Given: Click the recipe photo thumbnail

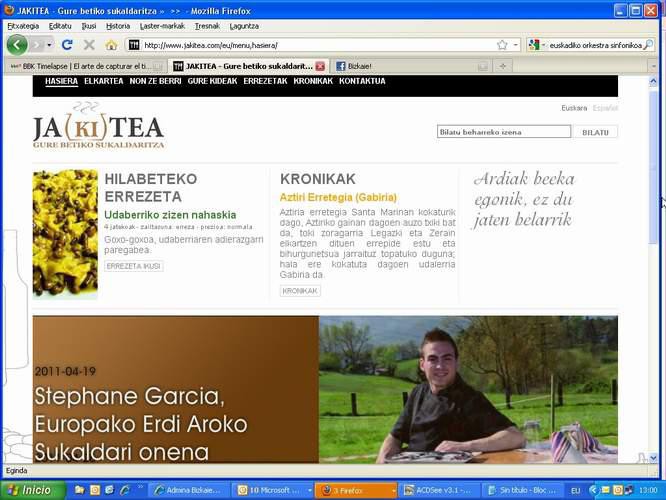Looking at the screenshot, I should point(65,234).
